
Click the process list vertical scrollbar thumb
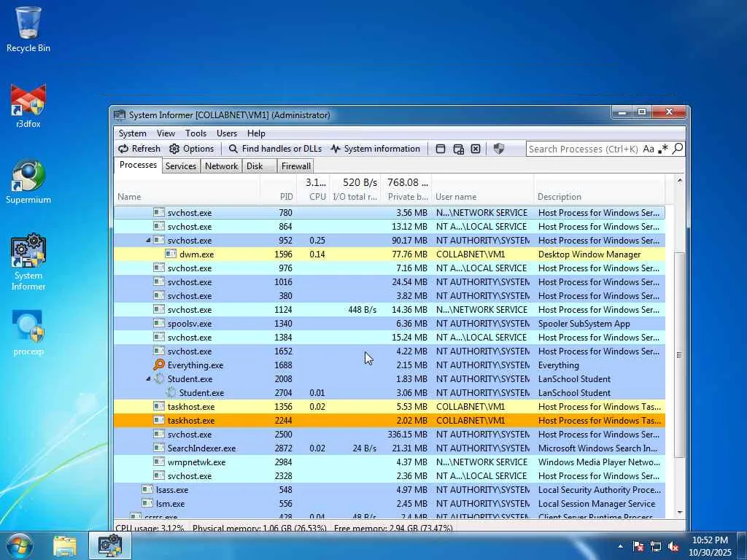(x=679, y=355)
